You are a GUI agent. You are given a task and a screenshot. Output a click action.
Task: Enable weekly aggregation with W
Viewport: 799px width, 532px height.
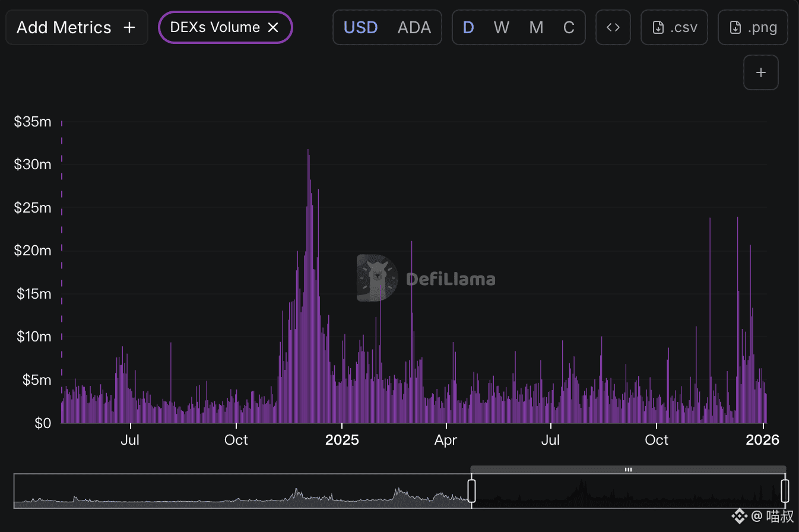click(x=502, y=27)
